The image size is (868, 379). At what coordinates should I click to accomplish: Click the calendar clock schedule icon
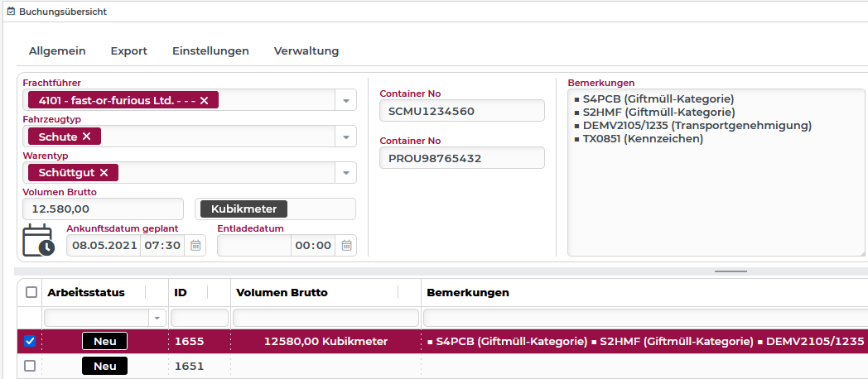(37, 240)
